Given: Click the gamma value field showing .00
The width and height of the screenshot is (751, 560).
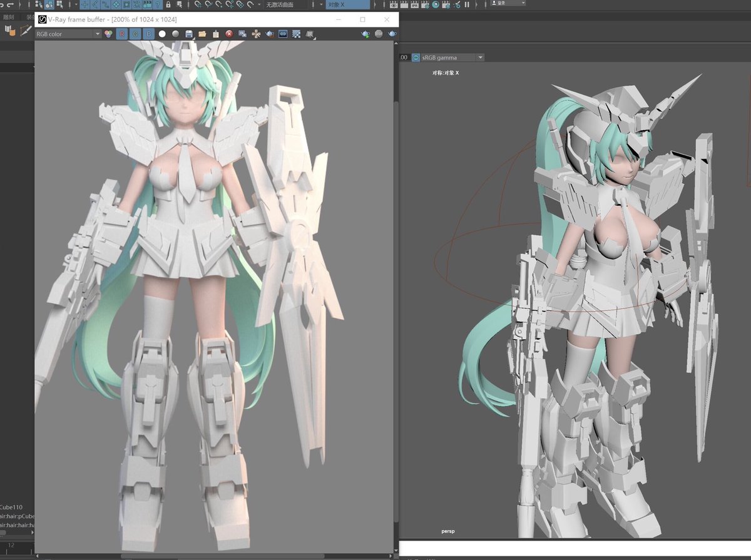Looking at the screenshot, I should [x=404, y=58].
